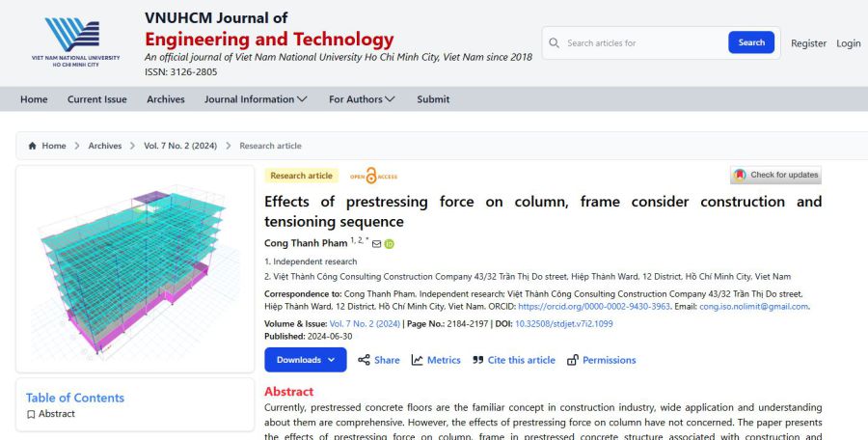Click the Register link
The height and width of the screenshot is (440, 868).
tap(808, 43)
